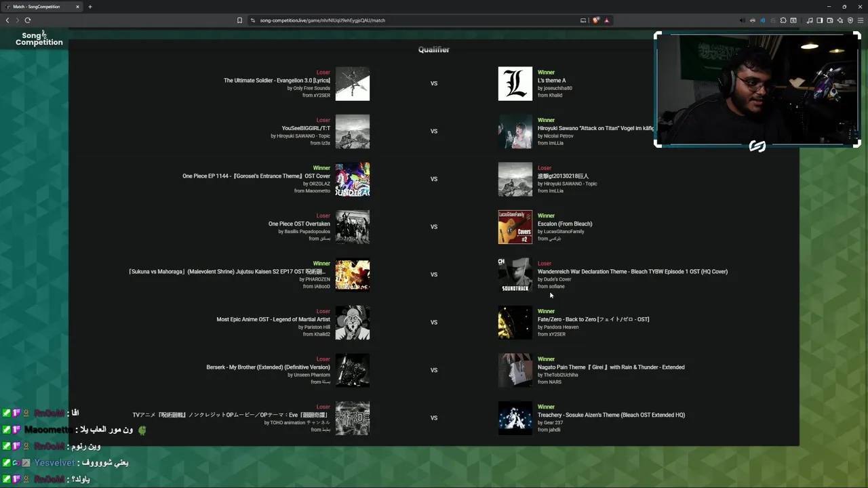Open a new browser tab
Viewport: 868px width, 488px height.
point(90,7)
